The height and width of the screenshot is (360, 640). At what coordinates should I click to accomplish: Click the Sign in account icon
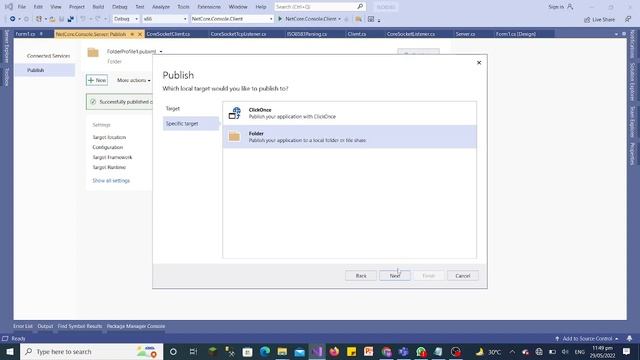pyautogui.click(x=570, y=7)
